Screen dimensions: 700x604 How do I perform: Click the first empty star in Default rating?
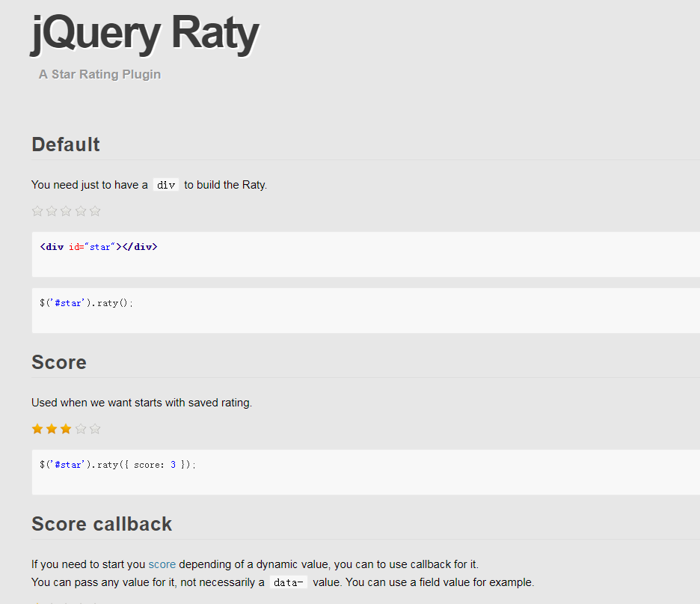click(37, 211)
